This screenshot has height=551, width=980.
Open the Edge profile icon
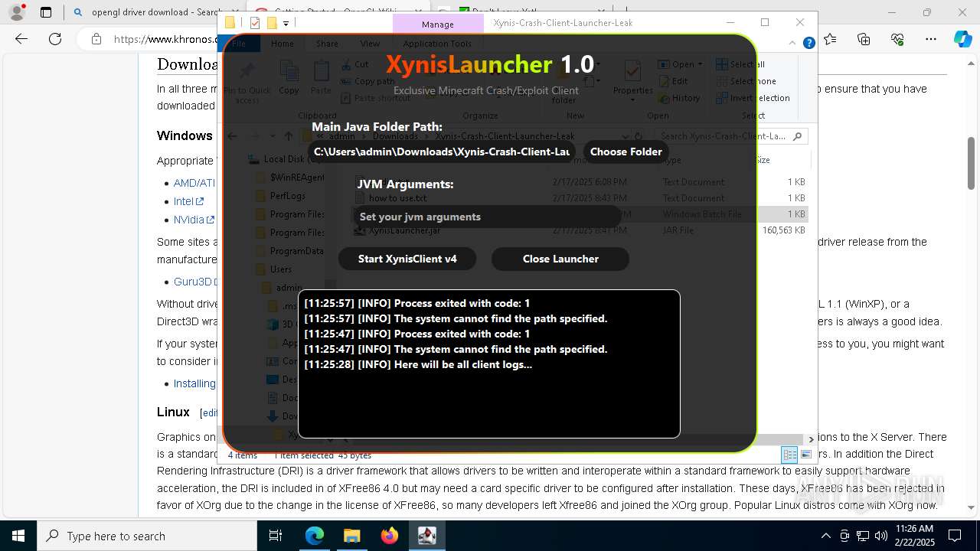coord(18,12)
